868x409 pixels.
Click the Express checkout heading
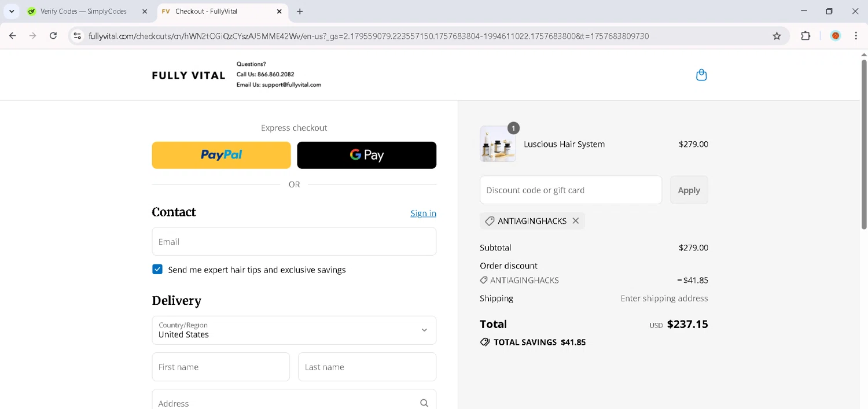click(294, 128)
